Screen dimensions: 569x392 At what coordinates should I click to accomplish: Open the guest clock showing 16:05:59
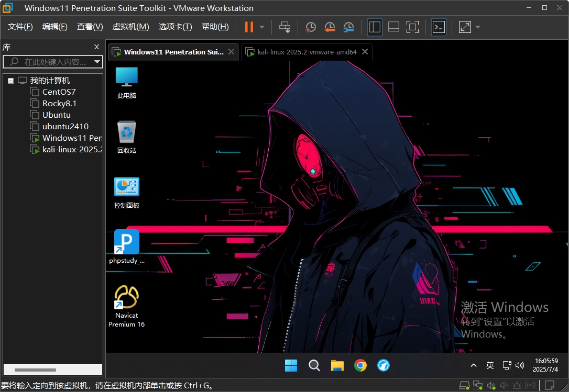click(x=546, y=365)
